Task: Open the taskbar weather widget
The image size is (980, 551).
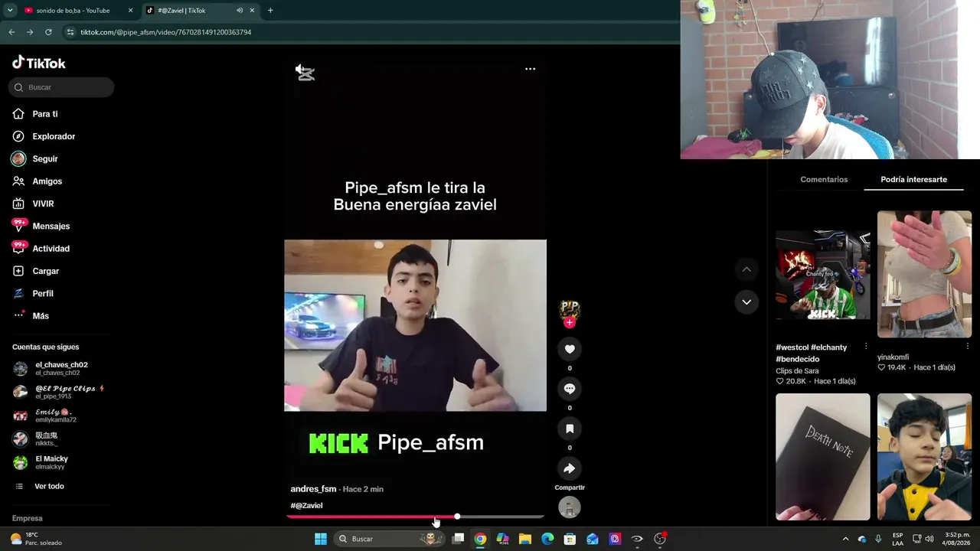Action: (36, 539)
